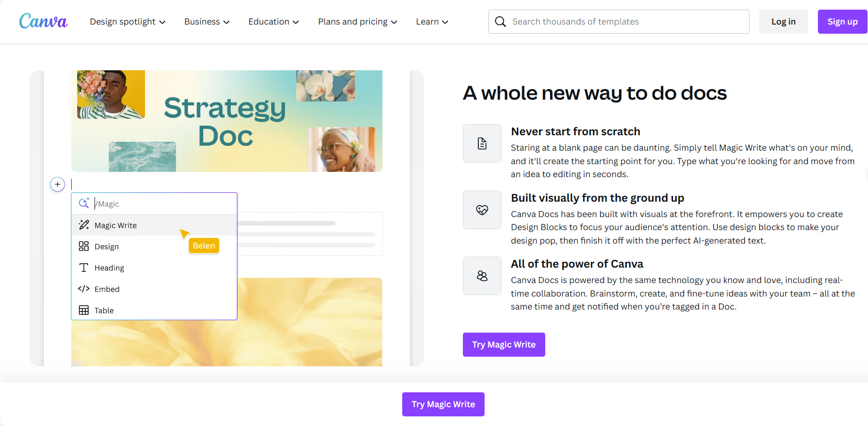
Task: Click the Belen cursor label
Action: click(x=204, y=245)
